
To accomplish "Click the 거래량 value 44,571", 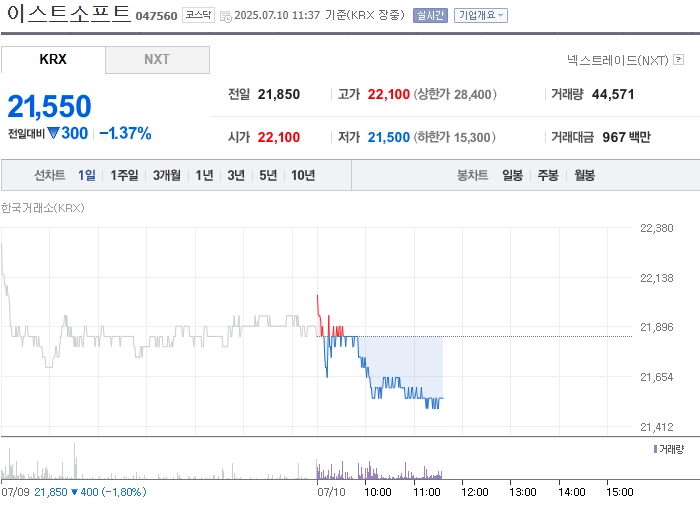I will click(x=613, y=94).
